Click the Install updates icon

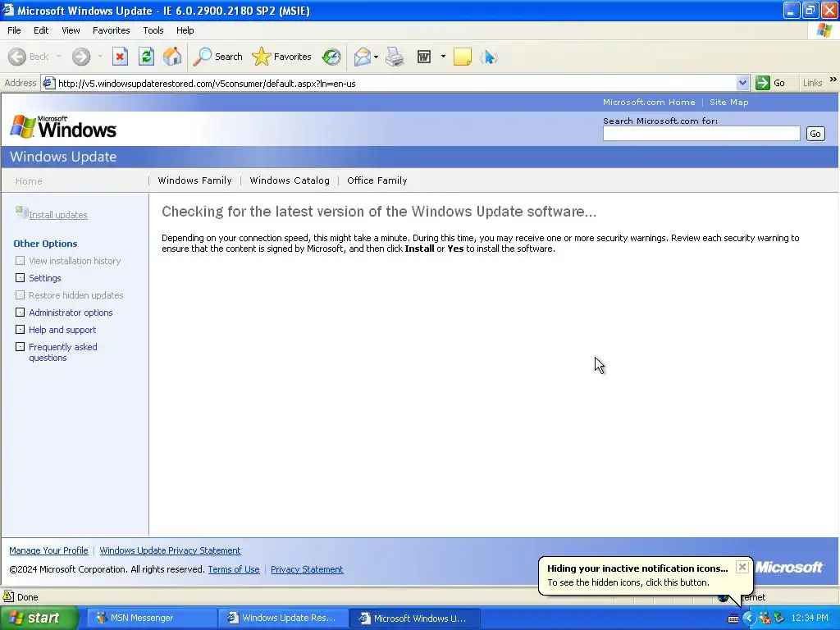(x=21, y=212)
